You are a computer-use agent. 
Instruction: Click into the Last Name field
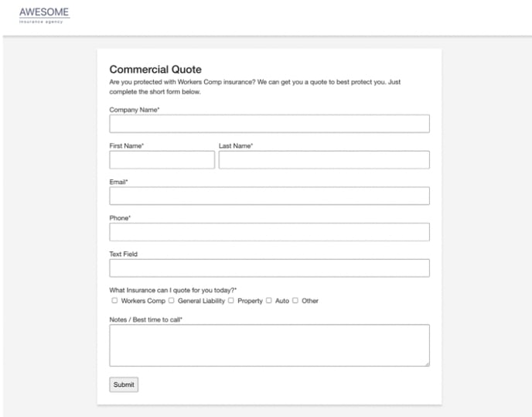pyautogui.click(x=323, y=159)
